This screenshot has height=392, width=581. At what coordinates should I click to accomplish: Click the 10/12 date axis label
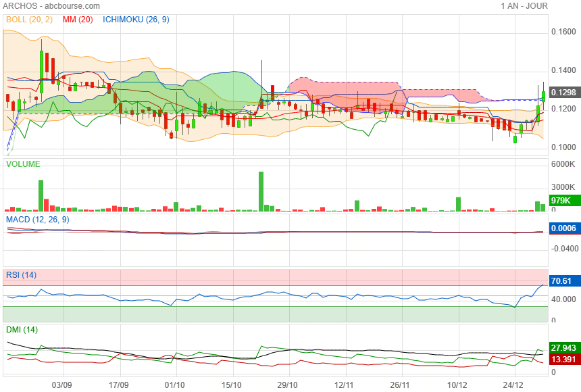[457, 385]
